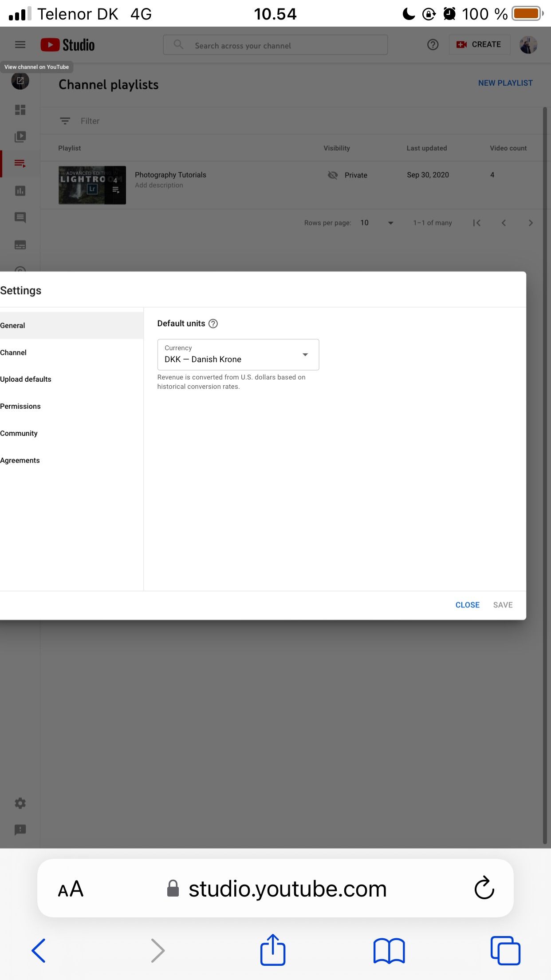Tap the Safari AA text size button
This screenshot has width=551, height=980.
[71, 889]
